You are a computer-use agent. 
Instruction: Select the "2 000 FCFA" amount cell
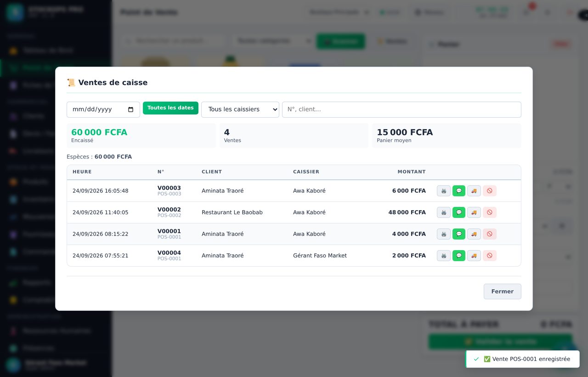(x=409, y=256)
